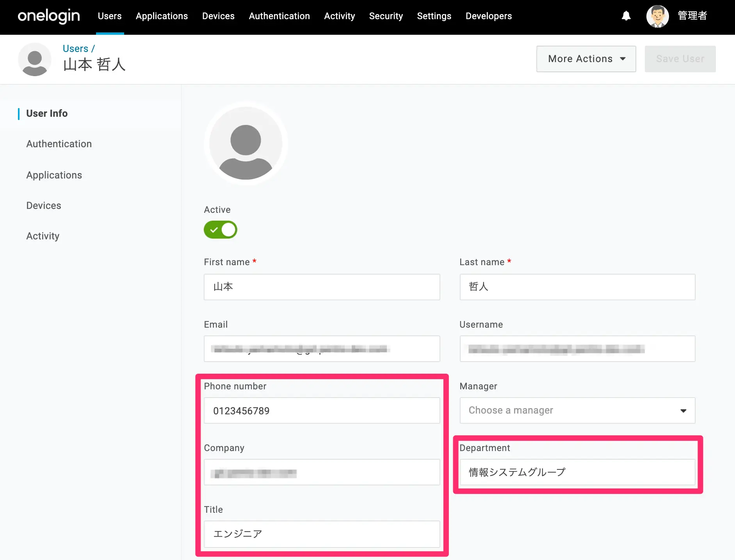Focus the Title field containing エンジニア
Screen dimensions: 735x560
point(322,534)
